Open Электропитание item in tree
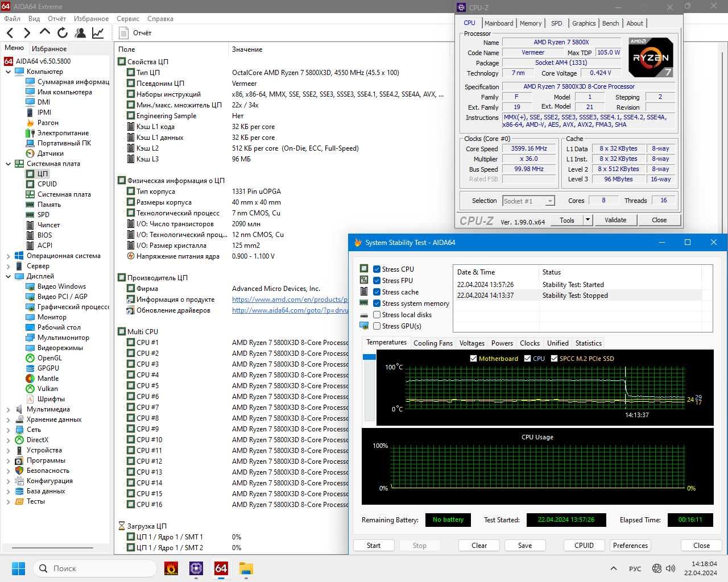 coord(63,133)
